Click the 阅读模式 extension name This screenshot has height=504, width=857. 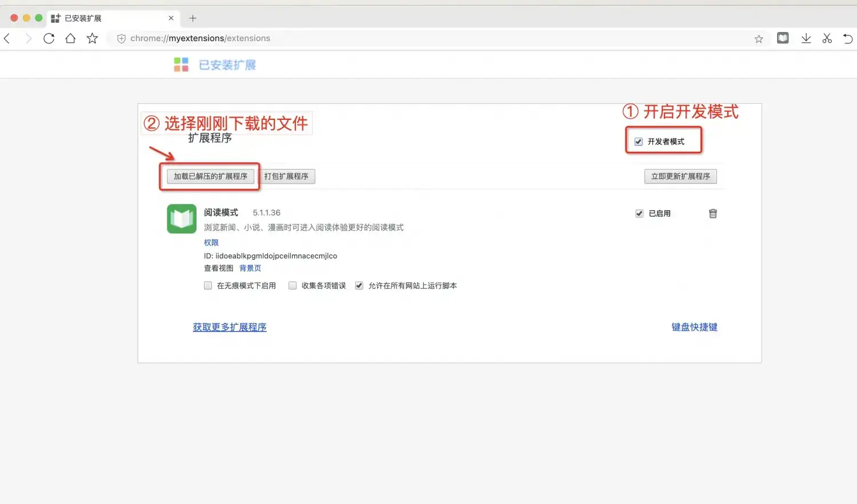tap(221, 212)
